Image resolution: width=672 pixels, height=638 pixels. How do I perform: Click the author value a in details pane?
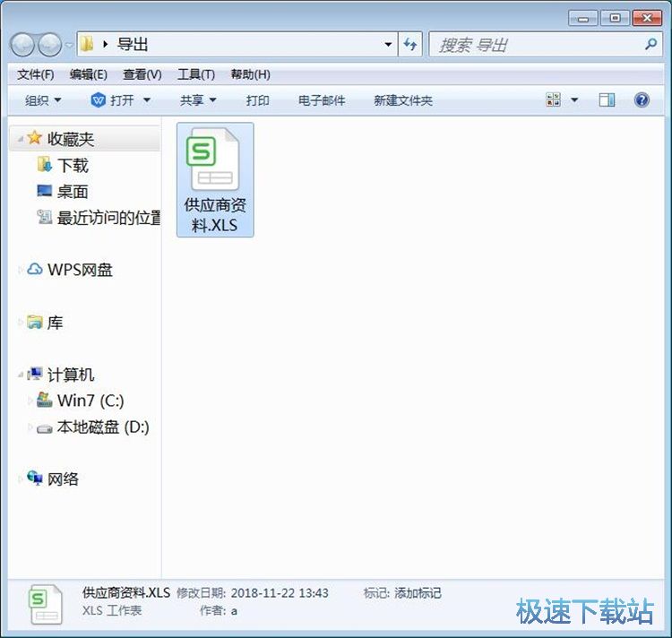pos(234,611)
